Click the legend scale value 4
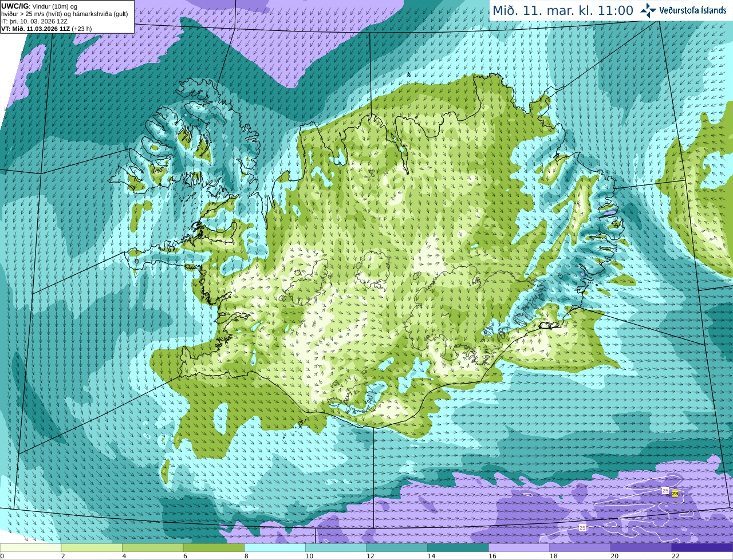The image size is (733, 560). point(124,556)
